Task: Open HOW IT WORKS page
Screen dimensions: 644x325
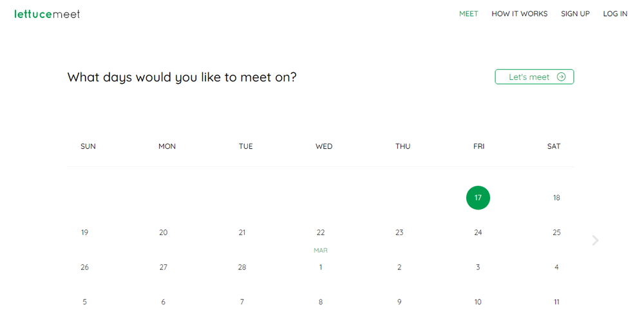Action: [x=519, y=14]
